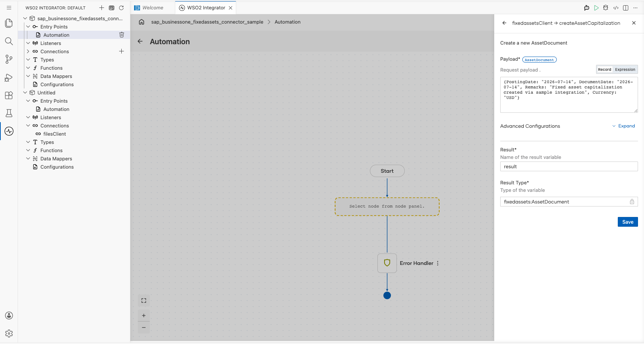Screen dimensions: 644x344
Task: Click the Result variable name field
Action: coord(569,166)
